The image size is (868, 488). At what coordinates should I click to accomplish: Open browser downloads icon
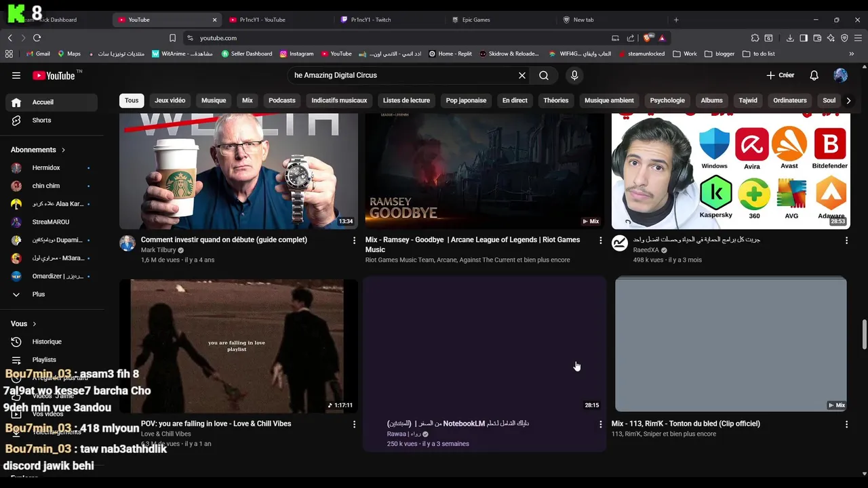(x=790, y=38)
